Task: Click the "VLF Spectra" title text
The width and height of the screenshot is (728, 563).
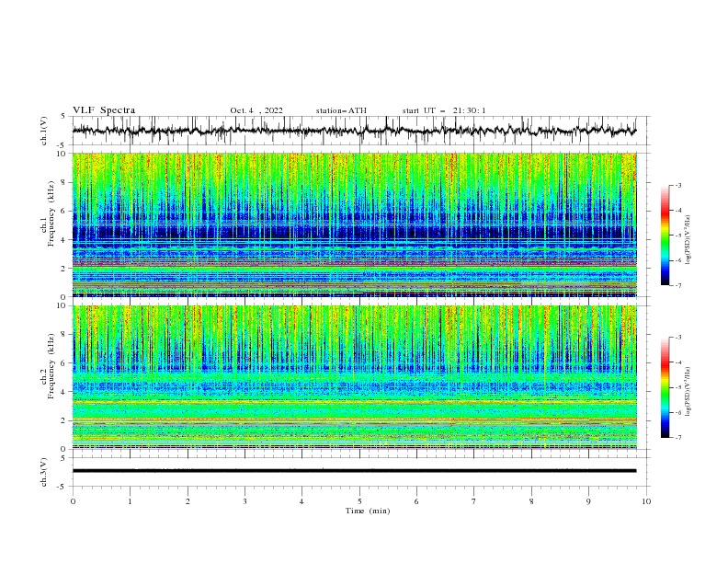Action: tap(104, 110)
